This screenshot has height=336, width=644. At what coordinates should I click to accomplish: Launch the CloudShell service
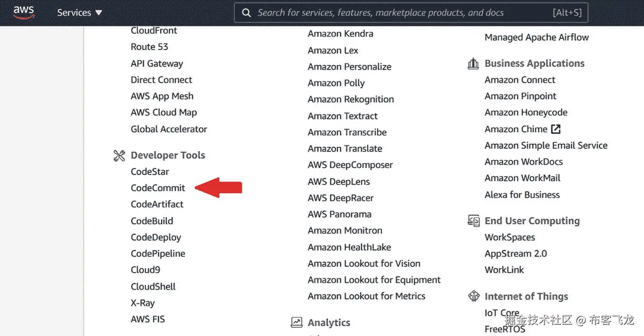[x=153, y=286]
